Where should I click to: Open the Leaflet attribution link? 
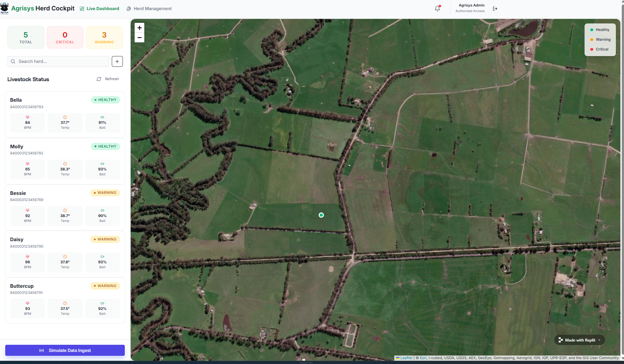point(406,358)
